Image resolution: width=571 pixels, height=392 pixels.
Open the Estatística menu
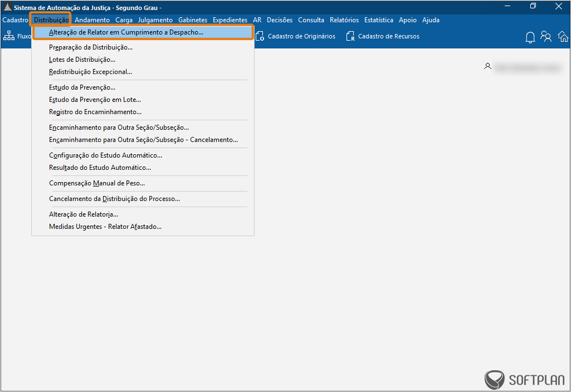pos(379,20)
